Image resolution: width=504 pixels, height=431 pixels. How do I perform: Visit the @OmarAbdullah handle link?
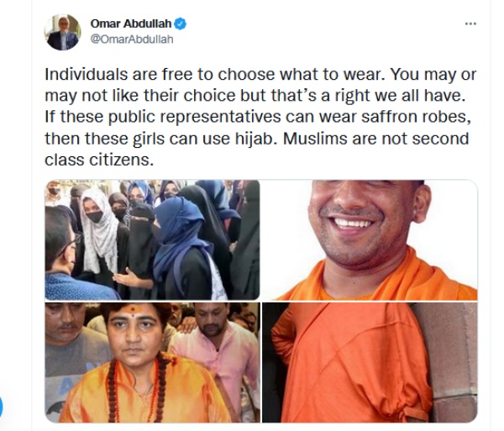pyautogui.click(x=132, y=39)
